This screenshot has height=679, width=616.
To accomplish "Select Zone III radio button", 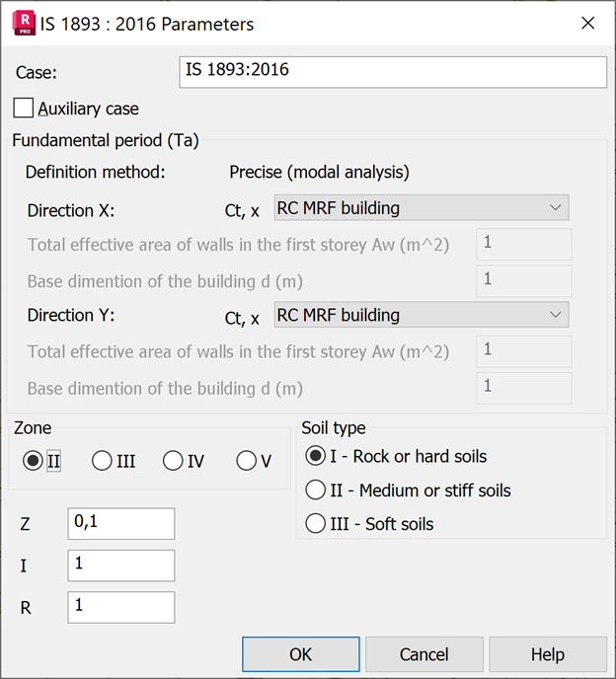I will coord(102,461).
